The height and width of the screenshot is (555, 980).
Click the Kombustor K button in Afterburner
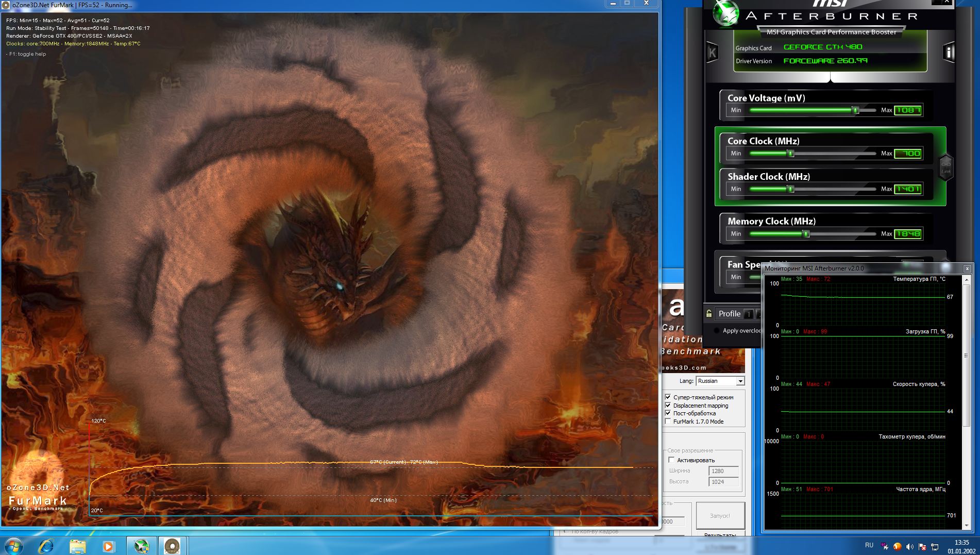[712, 53]
